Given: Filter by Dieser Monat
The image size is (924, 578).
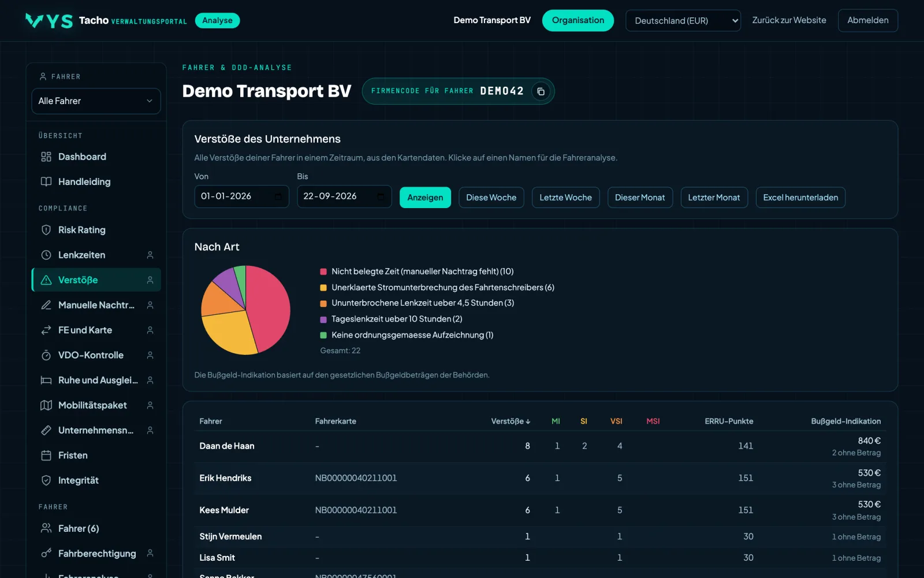Looking at the screenshot, I should (x=640, y=198).
